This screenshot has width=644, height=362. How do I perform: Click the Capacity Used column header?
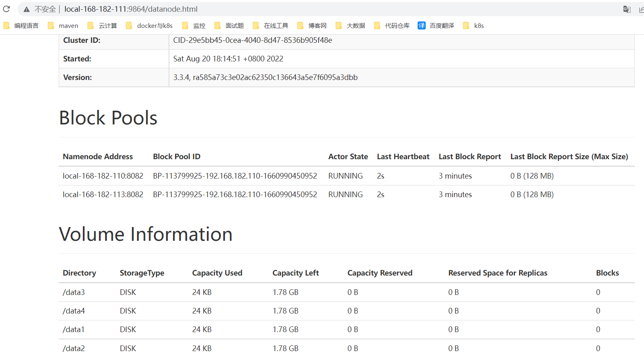(x=217, y=273)
